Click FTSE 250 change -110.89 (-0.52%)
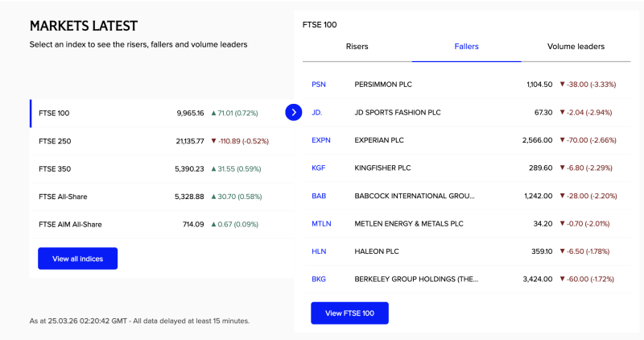The image size is (644, 340). tap(240, 141)
